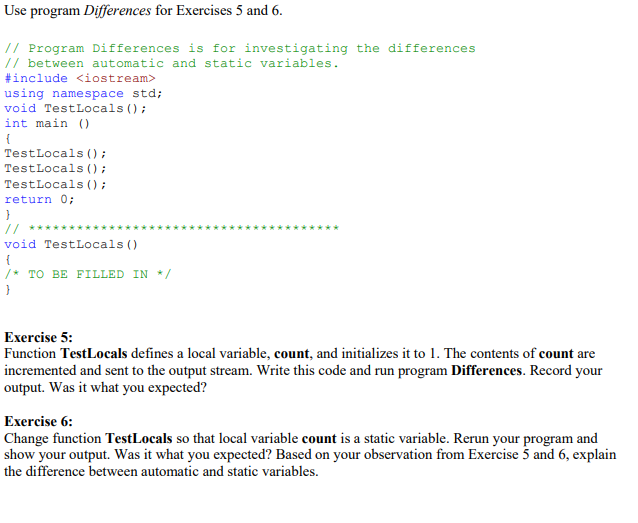The width and height of the screenshot is (638, 523).
Task: Click the 'using namespace std;' line
Action: [x=83, y=94]
